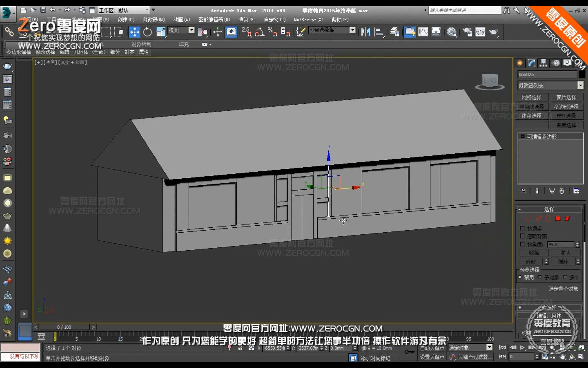This screenshot has width=588, height=368.
Task: Click the Render Production teapot icon
Action: point(494,32)
